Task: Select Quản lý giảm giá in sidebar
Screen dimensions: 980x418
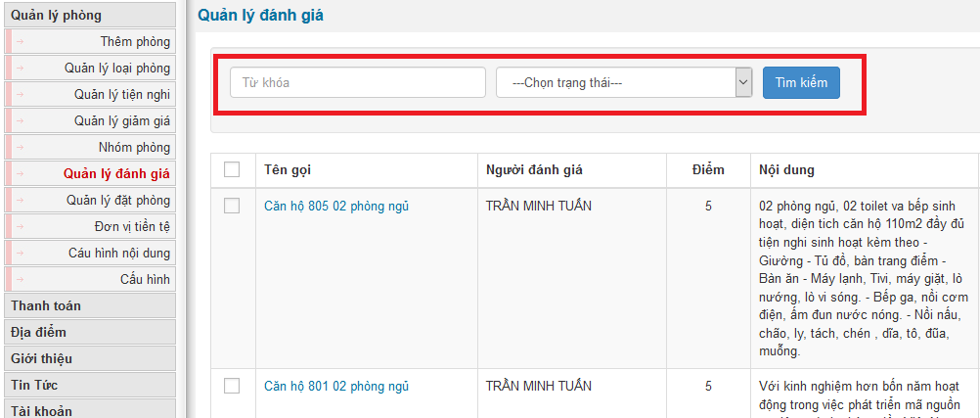Action: 122,121
